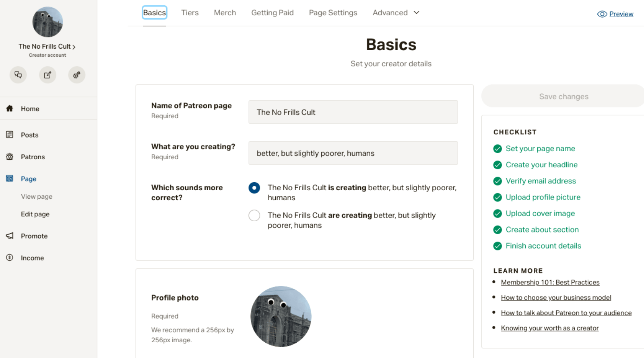Click the Name of Patreon page field
Screen dimensions: 644x362
[x=353, y=112]
